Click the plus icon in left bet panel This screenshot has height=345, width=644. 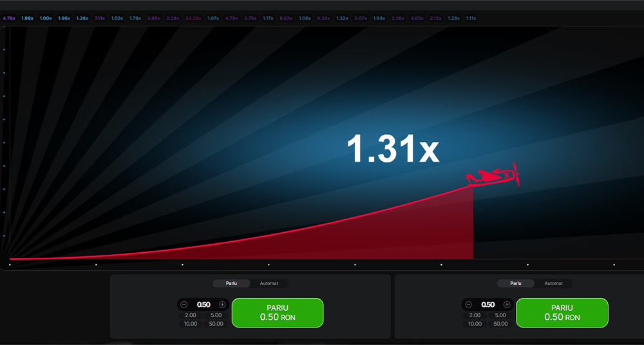point(222,304)
